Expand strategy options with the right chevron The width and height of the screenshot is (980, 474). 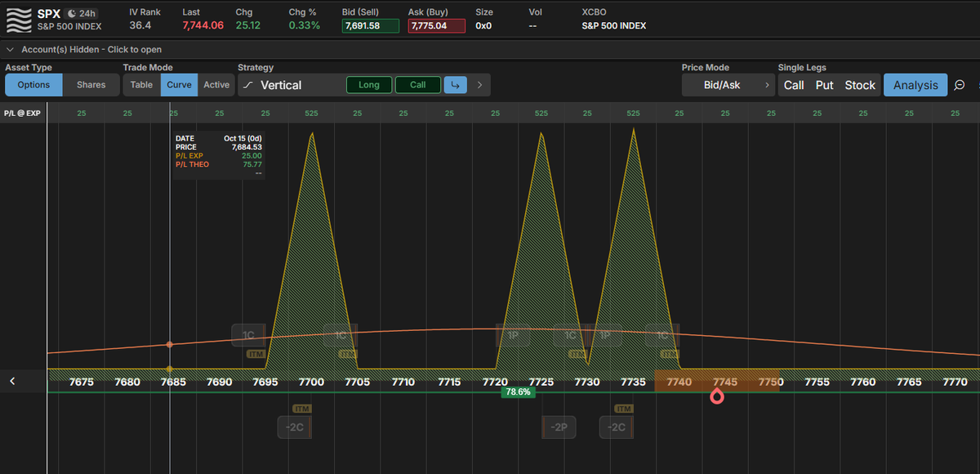point(479,85)
